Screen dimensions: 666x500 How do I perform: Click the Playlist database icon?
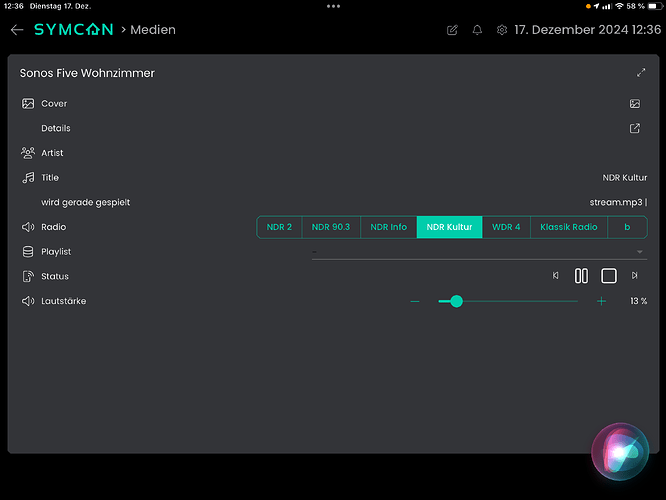(28, 251)
